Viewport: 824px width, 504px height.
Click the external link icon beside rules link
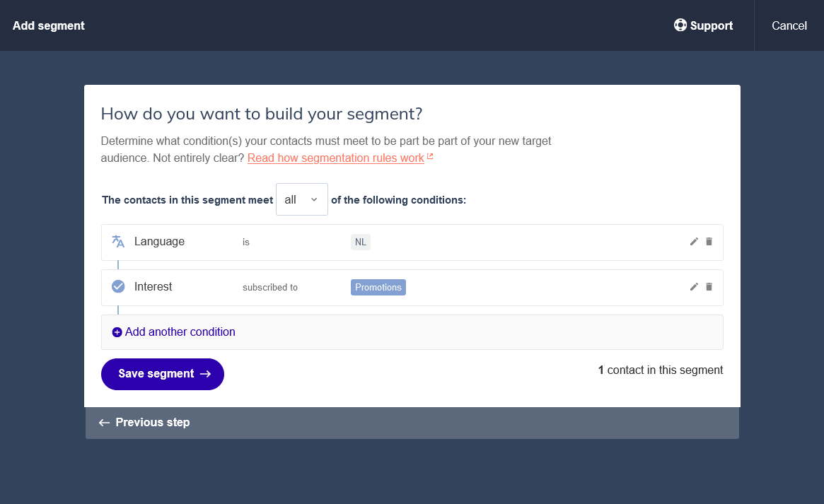[430, 156]
